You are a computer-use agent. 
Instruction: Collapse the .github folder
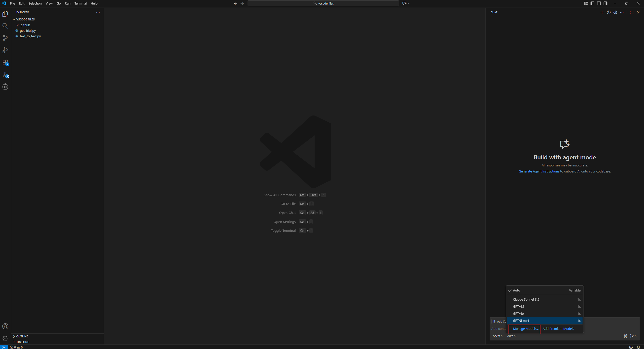coord(25,25)
